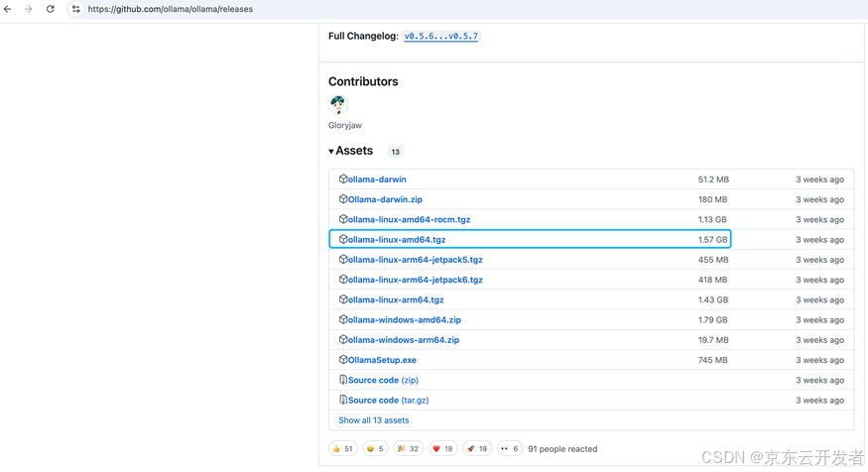This screenshot has width=868, height=472.
Task: Click the 51.2 MB size value
Action: pos(713,179)
